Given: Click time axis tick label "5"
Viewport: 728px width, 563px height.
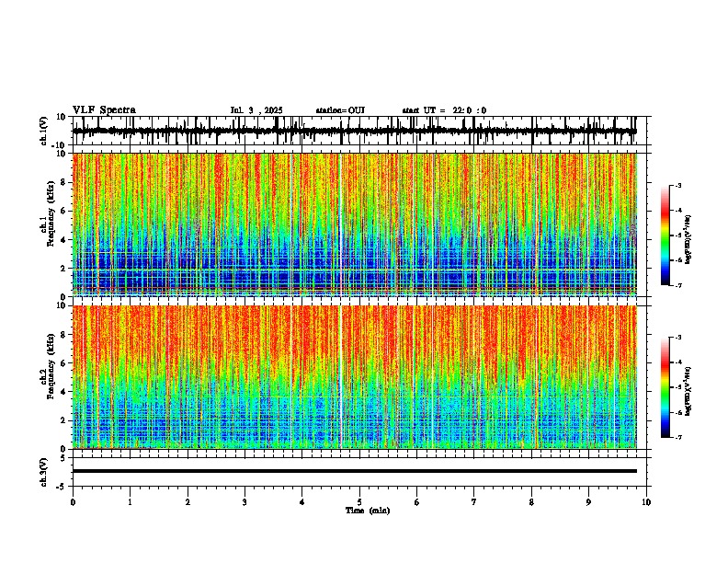Looking at the screenshot, I should [x=359, y=502].
